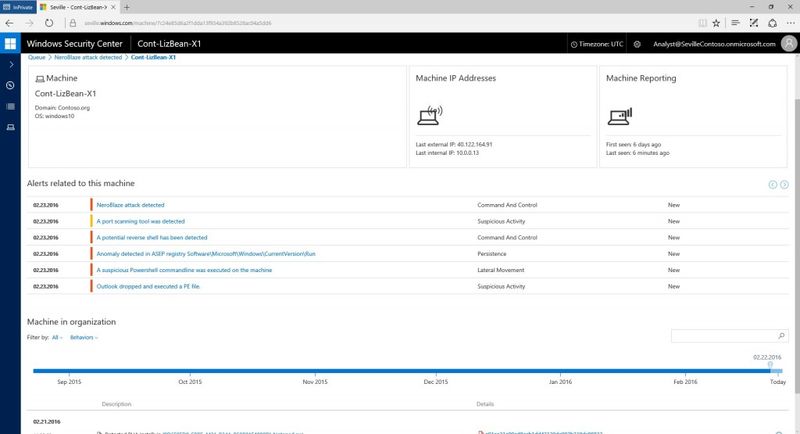800x434 pixels.
Task: Click the Last seen: 6 minutes ago text
Action: click(x=638, y=153)
